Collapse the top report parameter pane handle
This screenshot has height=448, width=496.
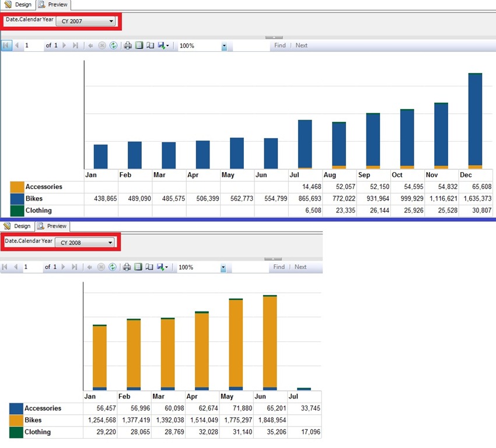tap(274, 37)
